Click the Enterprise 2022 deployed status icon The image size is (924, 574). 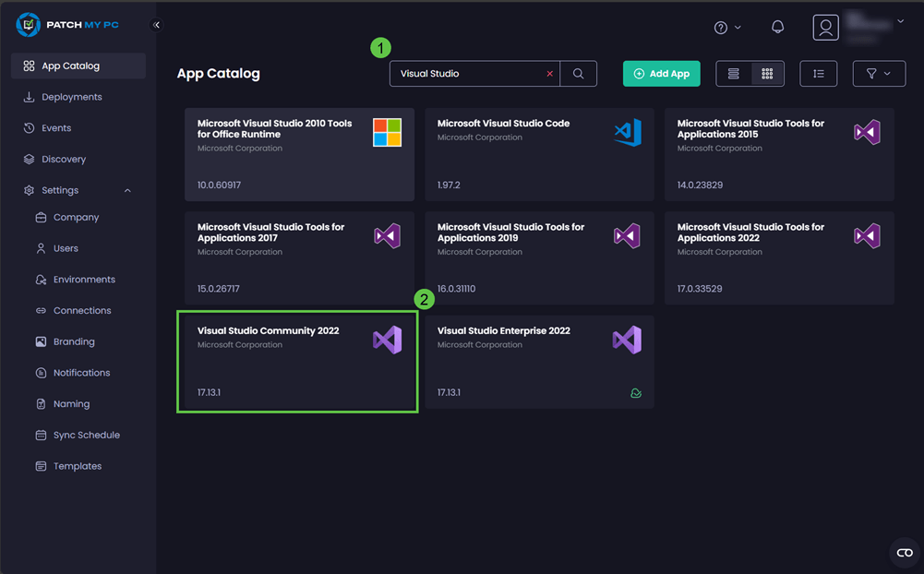(636, 393)
